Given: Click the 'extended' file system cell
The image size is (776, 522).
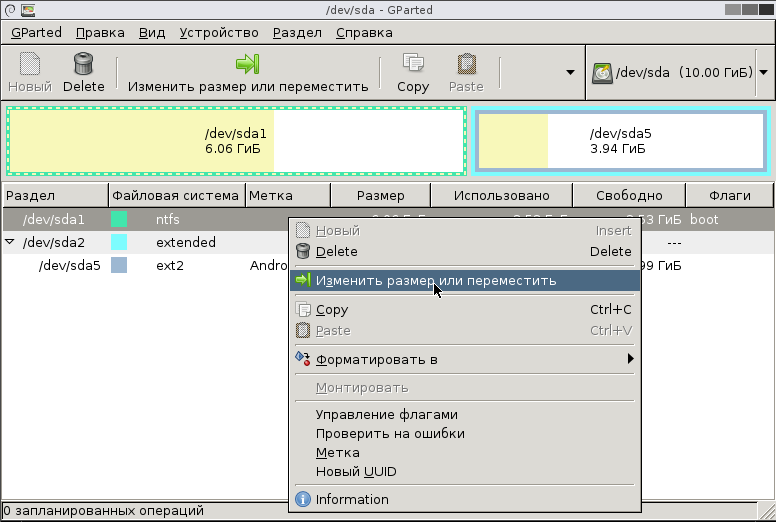Looking at the screenshot, I should click(x=186, y=242).
